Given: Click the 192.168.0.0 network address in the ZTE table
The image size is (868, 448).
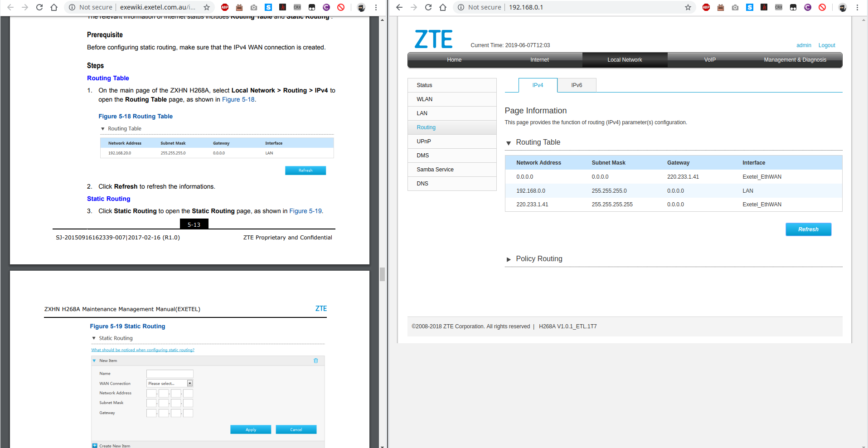Looking at the screenshot, I should coord(531,191).
